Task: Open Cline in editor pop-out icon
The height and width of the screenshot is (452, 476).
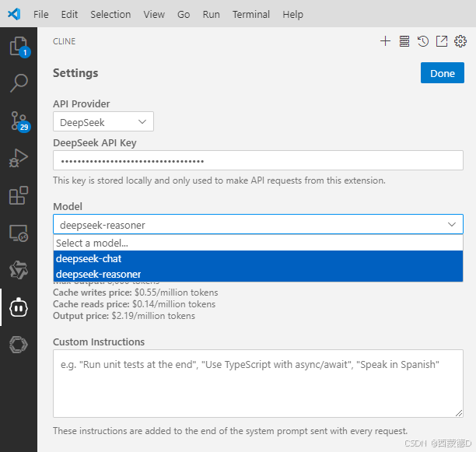Action: tap(442, 41)
